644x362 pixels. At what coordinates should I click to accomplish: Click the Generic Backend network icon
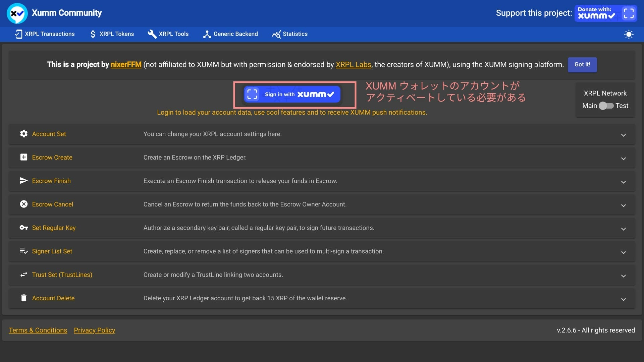(207, 34)
